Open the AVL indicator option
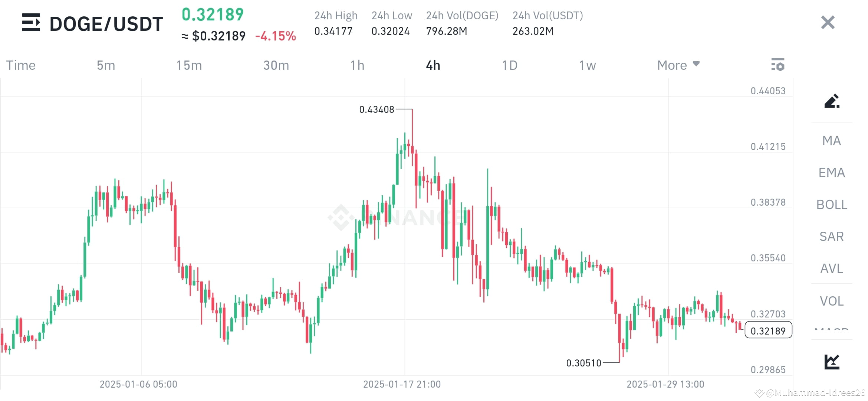The width and height of the screenshot is (868, 401). pos(831,268)
